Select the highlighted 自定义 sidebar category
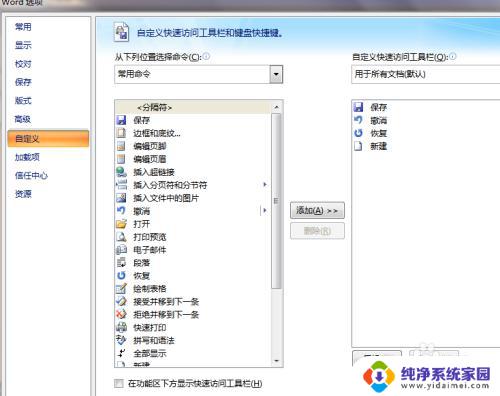The image size is (500, 396). pos(48,138)
